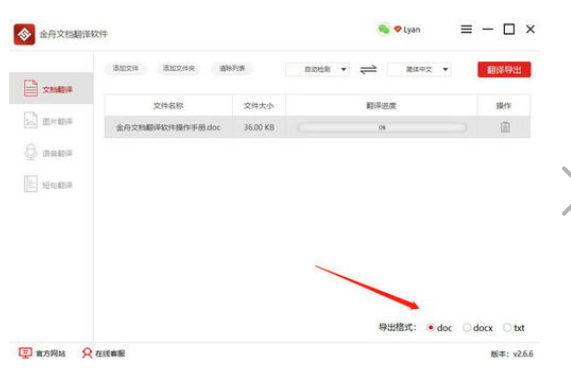571x387 pixels.
Task: Click the Lyan account name
Action: [x=412, y=30]
